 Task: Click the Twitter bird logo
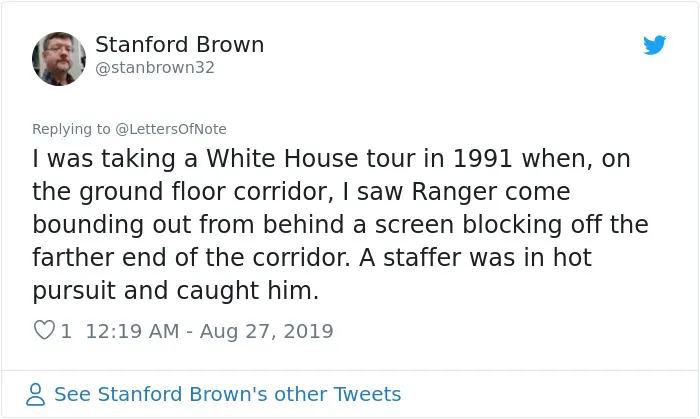pyautogui.click(x=654, y=45)
